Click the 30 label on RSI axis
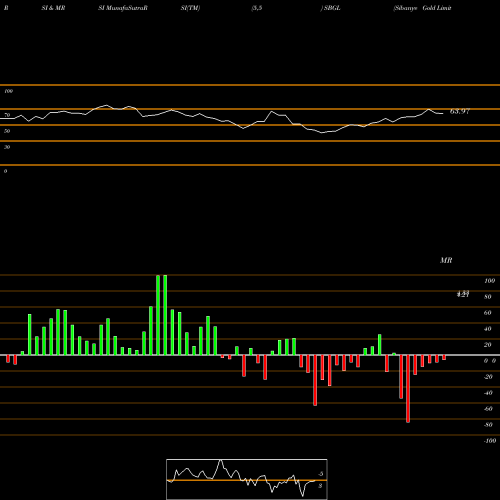 7,147
